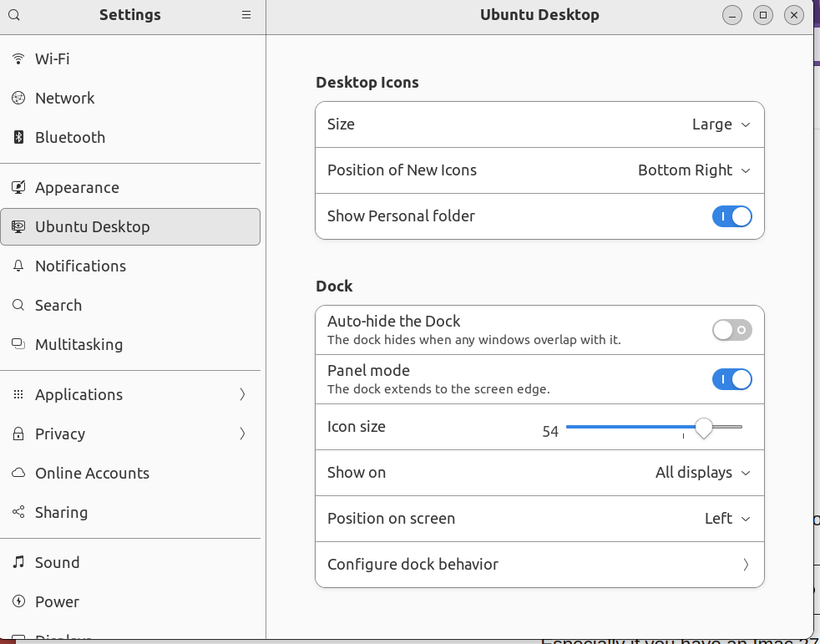This screenshot has height=644, width=820.
Task: Click the Icon size slider handle
Action: [704, 428]
